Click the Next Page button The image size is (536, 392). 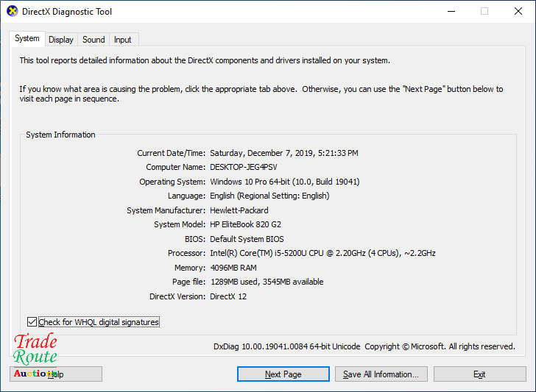pyautogui.click(x=283, y=374)
